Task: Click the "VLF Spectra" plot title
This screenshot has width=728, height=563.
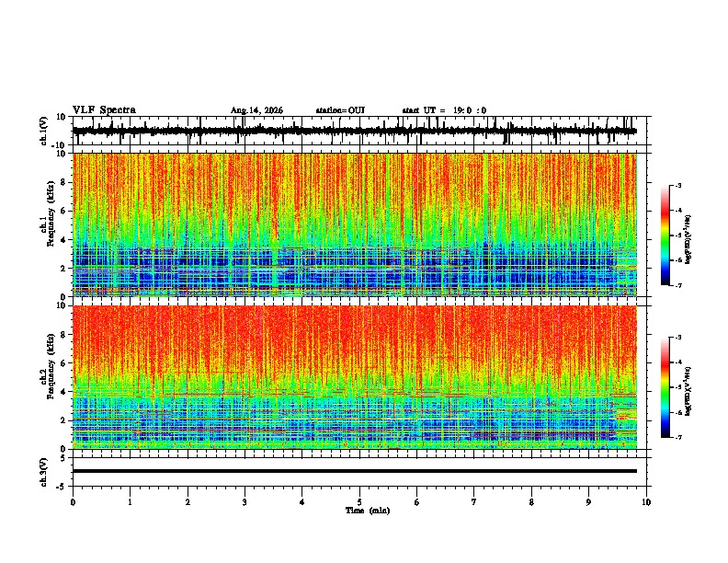Action: [x=104, y=110]
